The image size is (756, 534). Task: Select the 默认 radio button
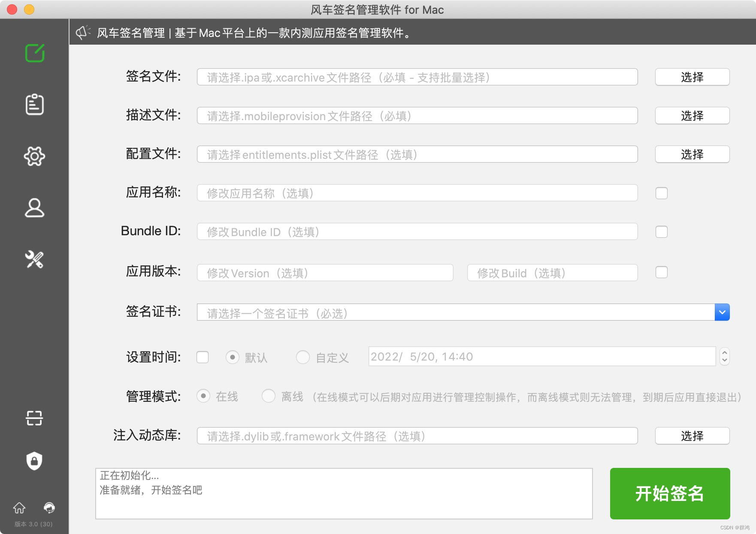coord(233,357)
